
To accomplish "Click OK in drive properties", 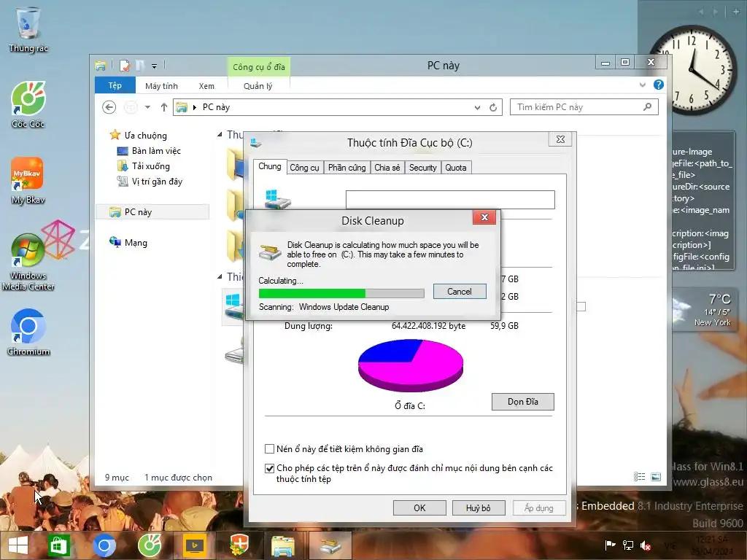I will point(419,508).
